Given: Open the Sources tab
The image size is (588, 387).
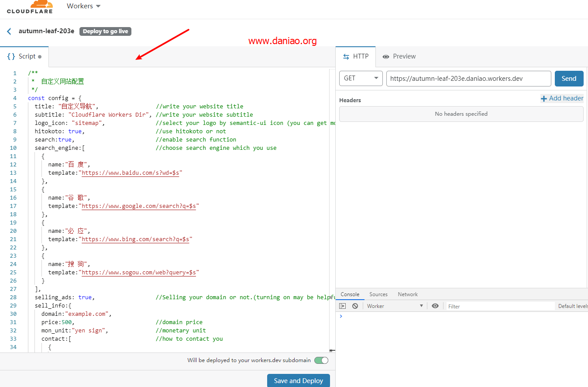Looking at the screenshot, I should pyautogui.click(x=378, y=294).
